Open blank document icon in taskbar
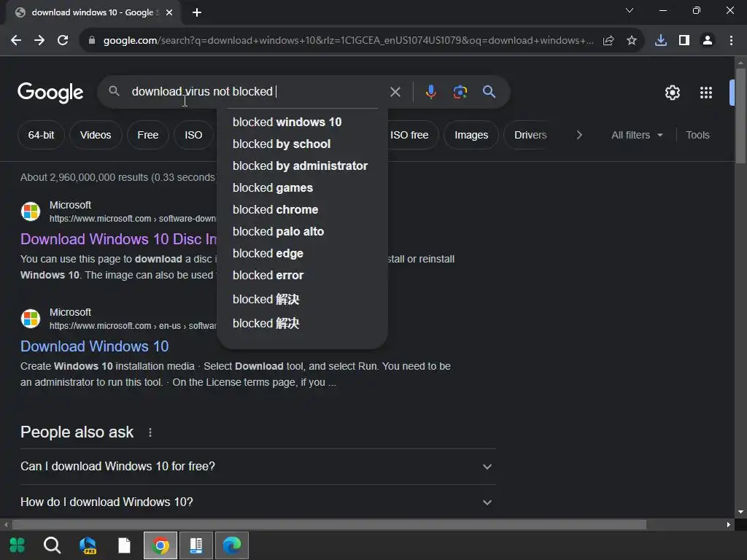The image size is (747, 560). coord(124,545)
